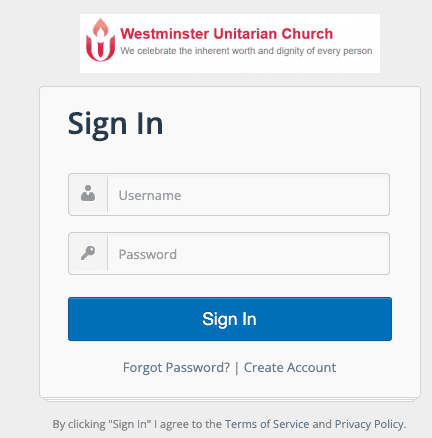Follow the Create Account link
Image resolution: width=432 pixels, height=438 pixels.
(x=290, y=368)
